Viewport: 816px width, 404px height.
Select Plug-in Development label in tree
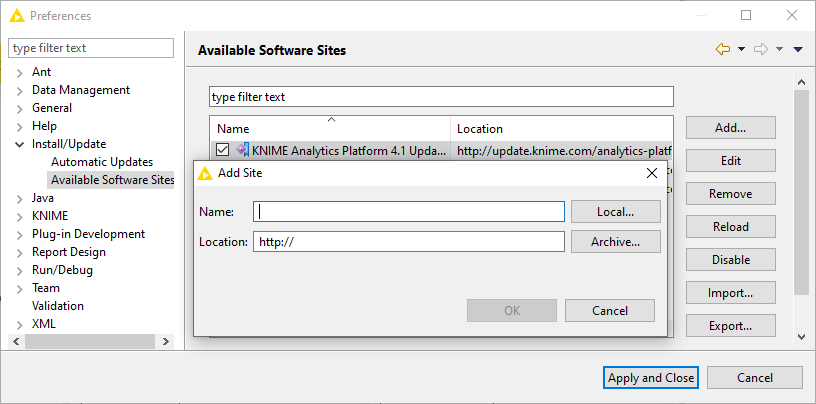click(88, 234)
